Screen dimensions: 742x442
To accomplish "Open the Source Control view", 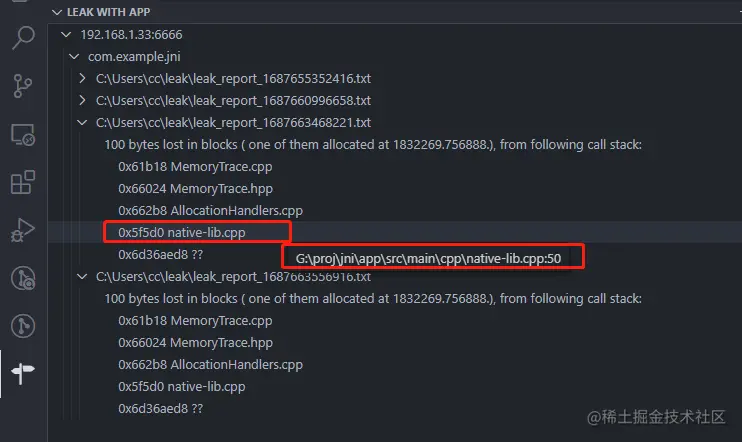I will point(23,86).
